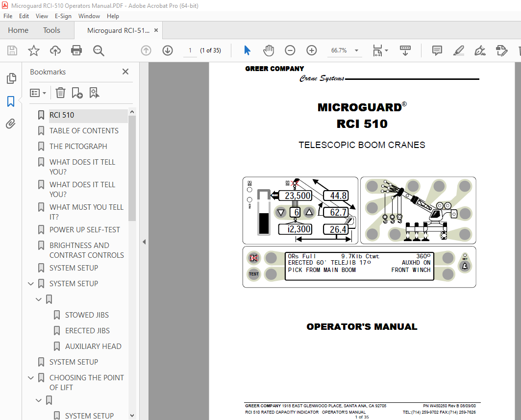This screenshot has height=420, width=521.
Task: Click find current bookmark icon
Action: (x=95, y=93)
